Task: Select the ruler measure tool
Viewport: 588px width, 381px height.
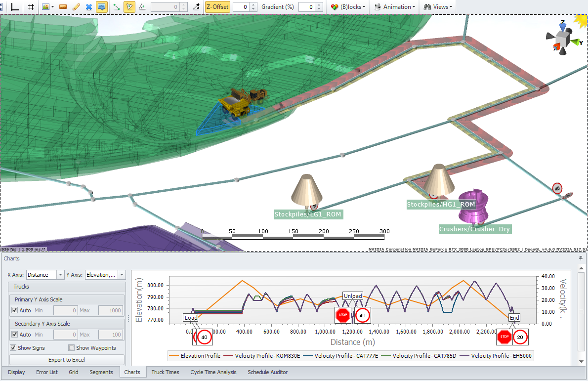Action: (x=63, y=7)
